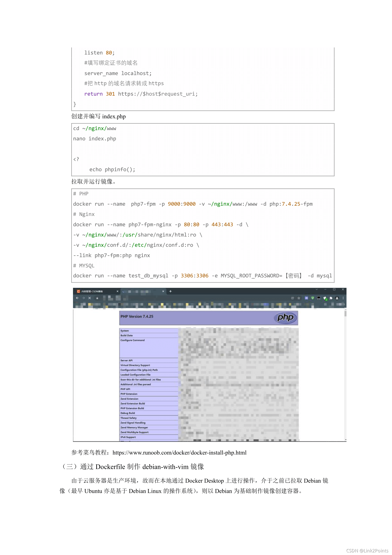Click the blue extension icon in toolbar
Viewport: 392px width, 555px height.
click(306, 298)
